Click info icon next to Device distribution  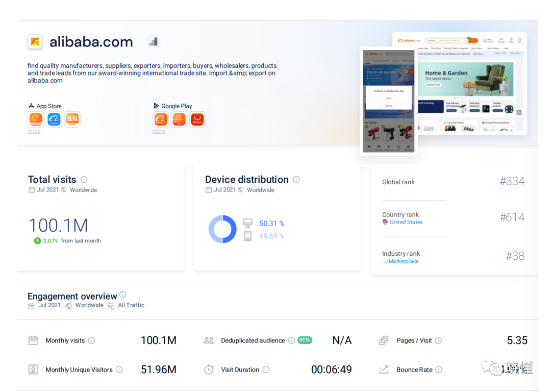(296, 179)
